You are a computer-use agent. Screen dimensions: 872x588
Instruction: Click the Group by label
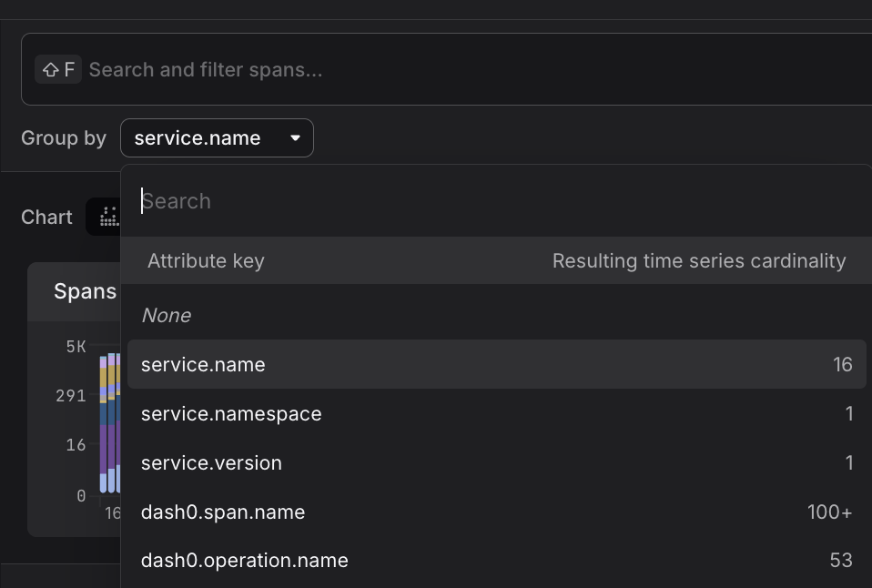point(64,138)
